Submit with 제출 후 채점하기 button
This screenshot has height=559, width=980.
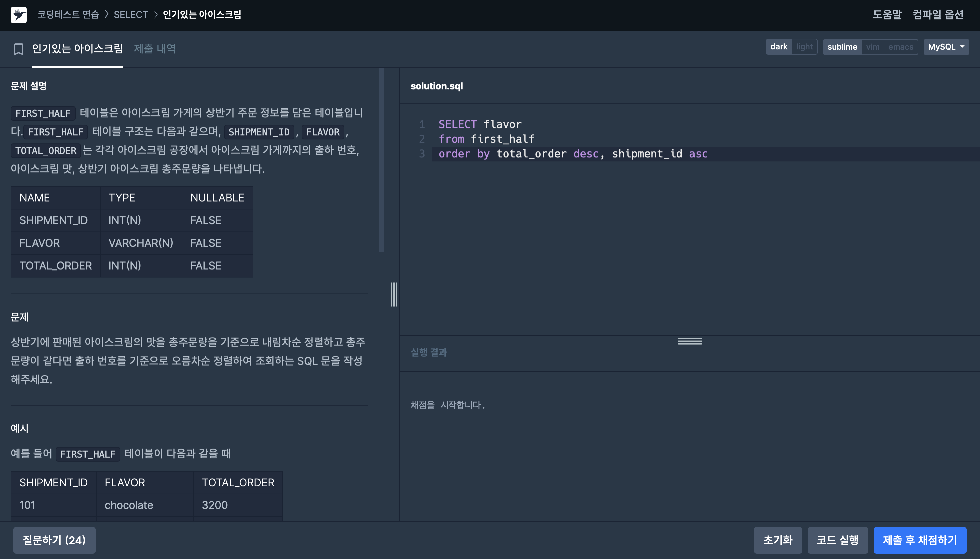[920, 540]
